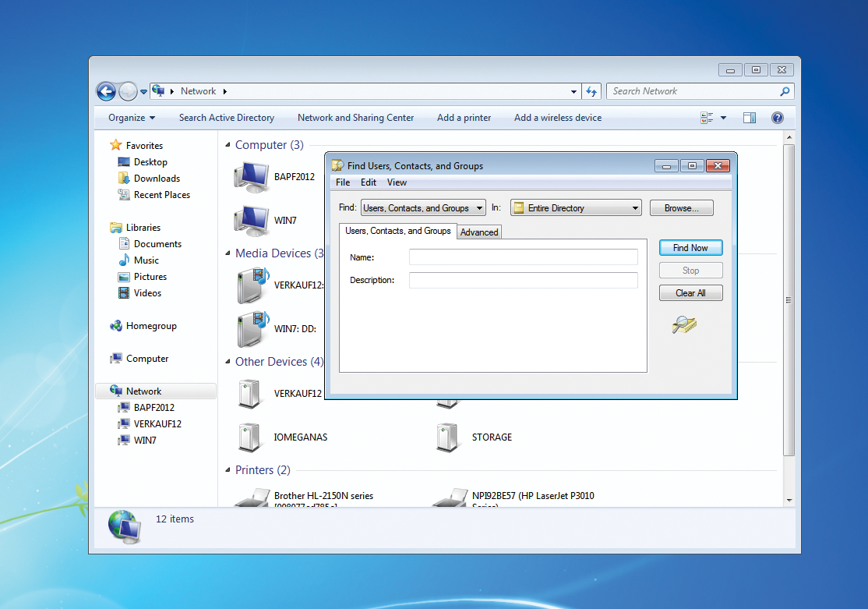The width and height of the screenshot is (868, 609).
Task: Click Network in the address breadcrumb
Action: click(198, 91)
